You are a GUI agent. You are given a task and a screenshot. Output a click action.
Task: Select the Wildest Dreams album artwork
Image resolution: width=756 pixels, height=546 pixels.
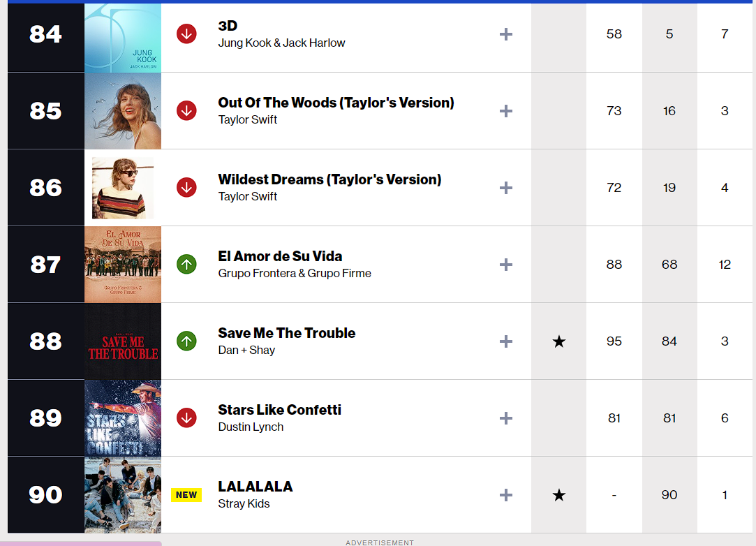click(x=123, y=188)
